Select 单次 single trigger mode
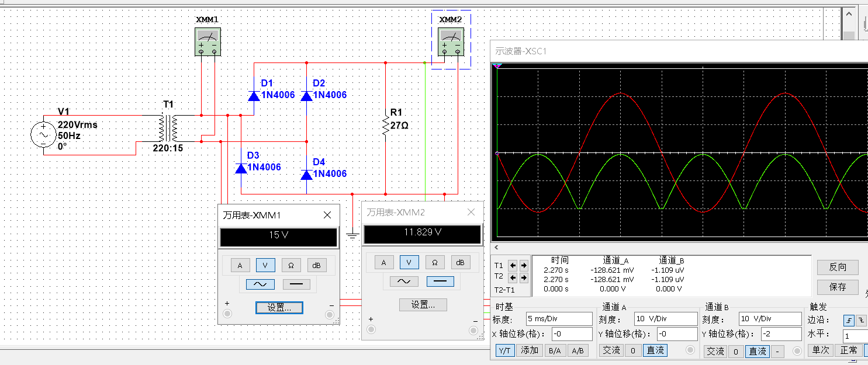This screenshot has height=365, width=868. tap(819, 350)
